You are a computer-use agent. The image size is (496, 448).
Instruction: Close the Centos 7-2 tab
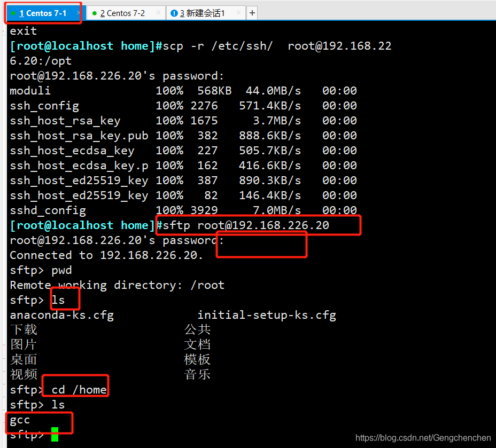point(159,13)
